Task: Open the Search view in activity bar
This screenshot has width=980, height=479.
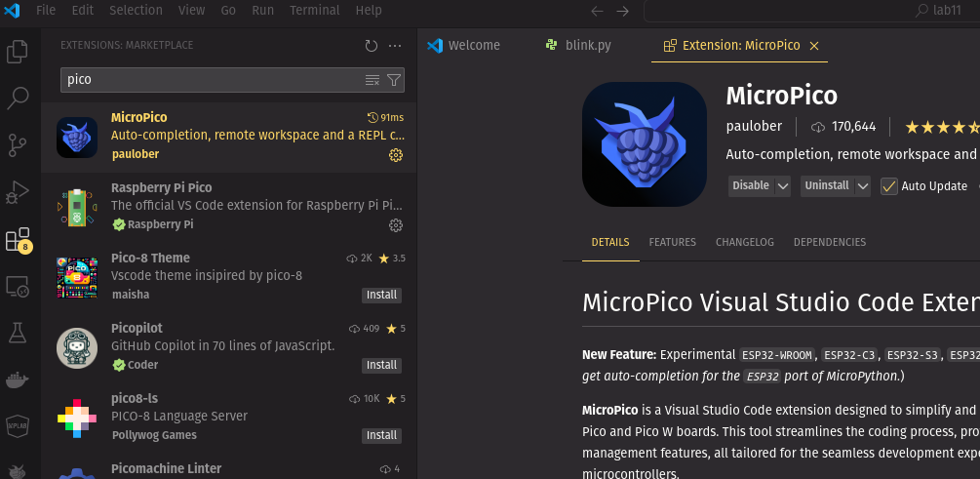Action: (x=18, y=99)
